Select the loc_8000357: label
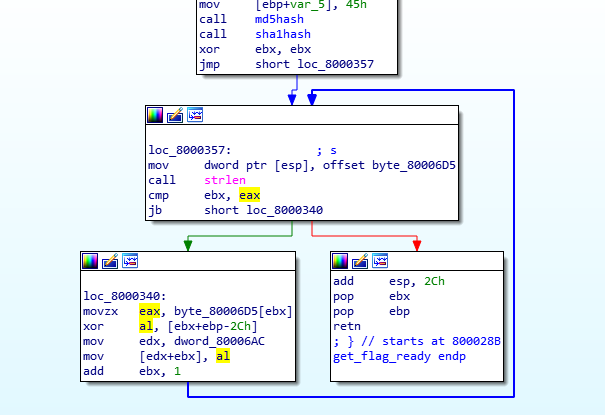 (190, 150)
